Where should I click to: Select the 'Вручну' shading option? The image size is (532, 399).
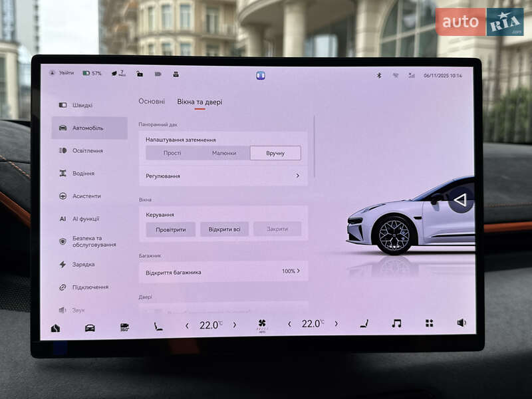pyautogui.click(x=275, y=153)
